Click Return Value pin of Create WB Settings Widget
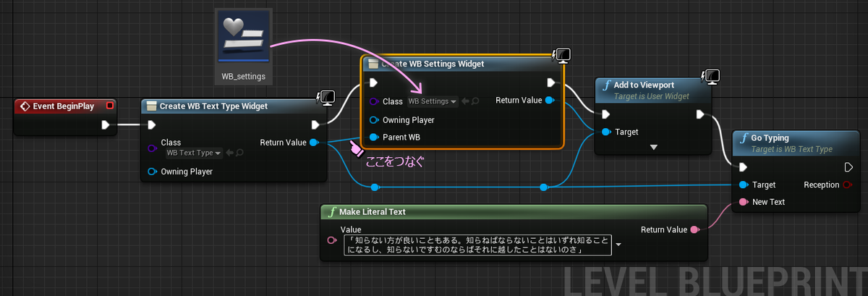The height and width of the screenshot is (296, 868). (549, 101)
